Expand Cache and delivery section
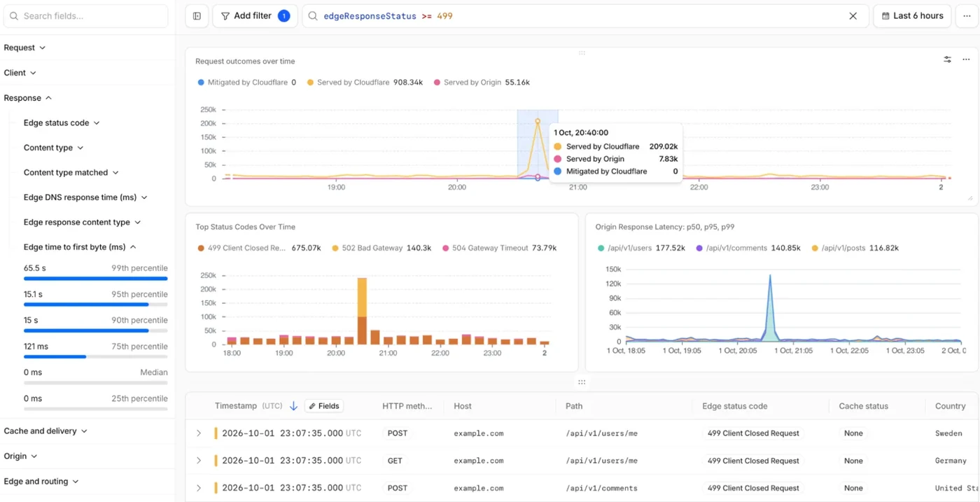Screen dimensions: 980x502 (x=45, y=431)
